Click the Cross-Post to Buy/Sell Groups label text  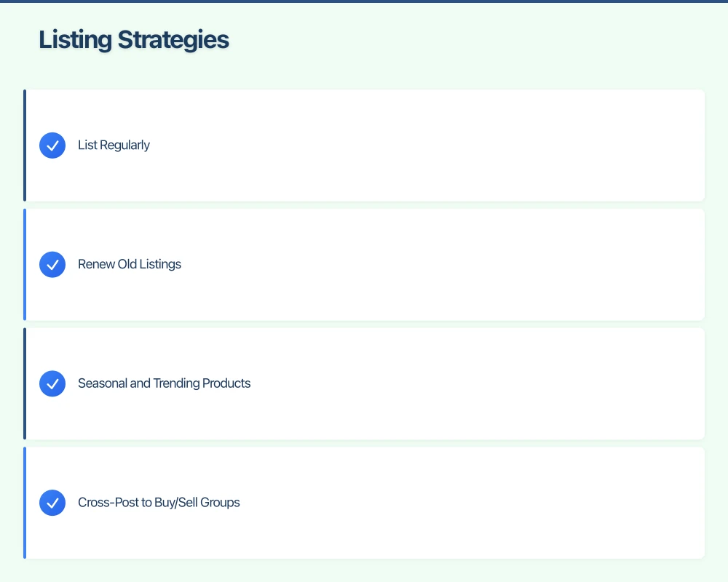[159, 502]
